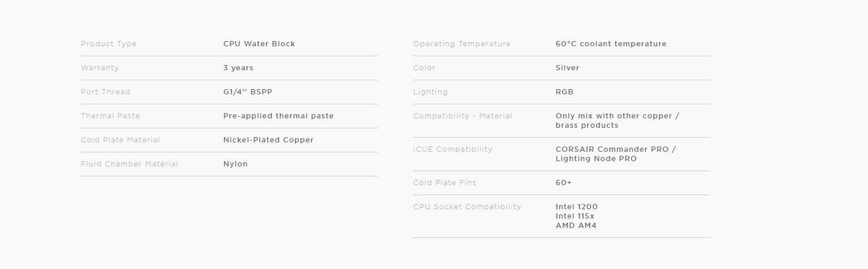Screen dimensions: 868x269
Task: Click Pre-applied thermal paste text
Action: (279, 116)
